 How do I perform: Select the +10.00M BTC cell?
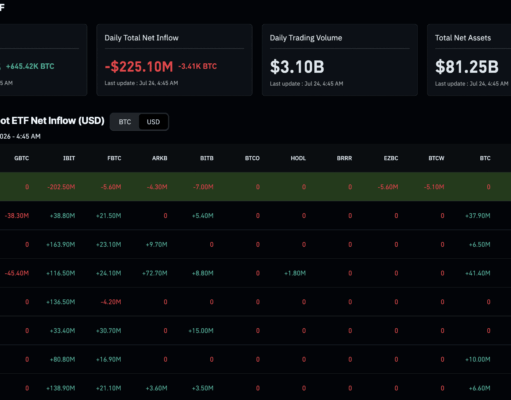478,359
